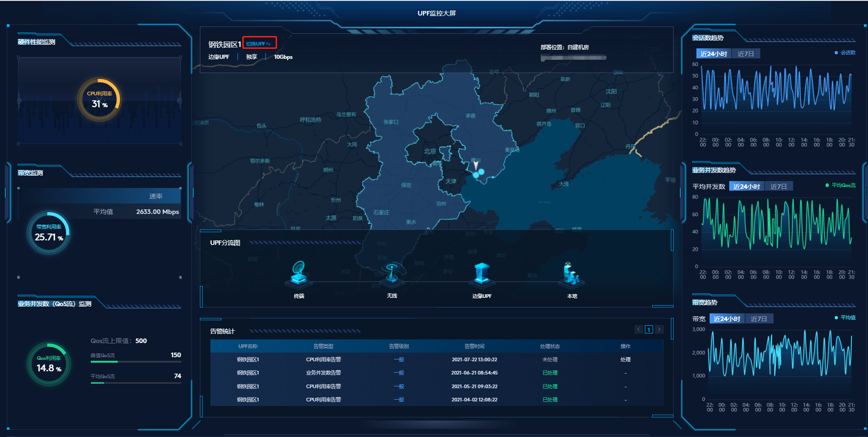Switch 会话数趋势 to 近7日 tab
This screenshot has height=437, width=868.
(x=746, y=54)
